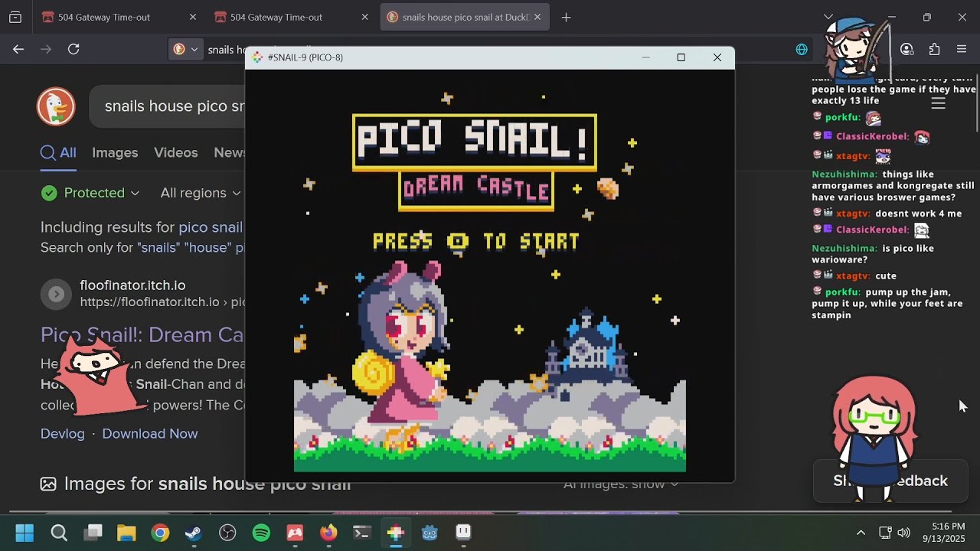Open the new tab plus button
Screen dimensions: 980x551
coord(566,17)
